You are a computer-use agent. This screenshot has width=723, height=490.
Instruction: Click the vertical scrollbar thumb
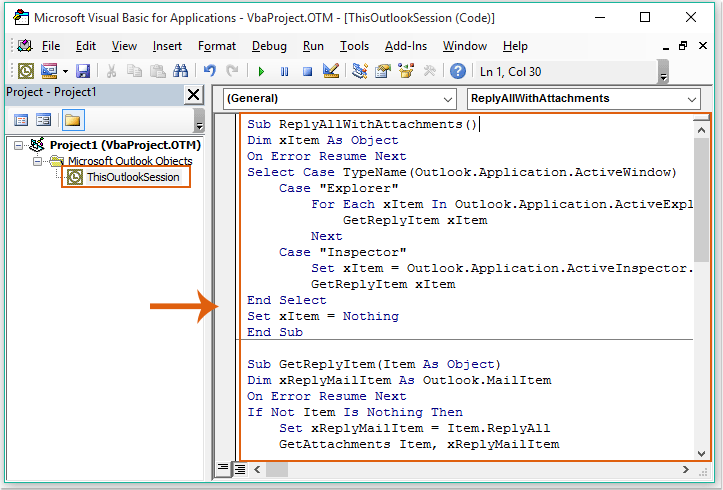(701, 199)
